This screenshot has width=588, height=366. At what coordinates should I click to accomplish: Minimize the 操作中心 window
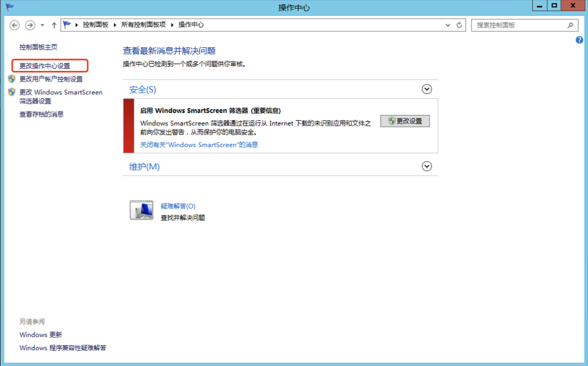click(x=539, y=6)
